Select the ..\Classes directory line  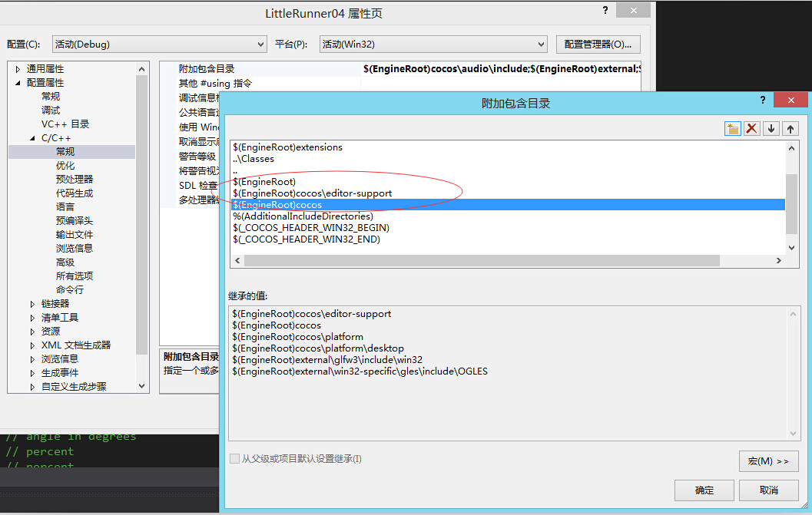tap(254, 159)
